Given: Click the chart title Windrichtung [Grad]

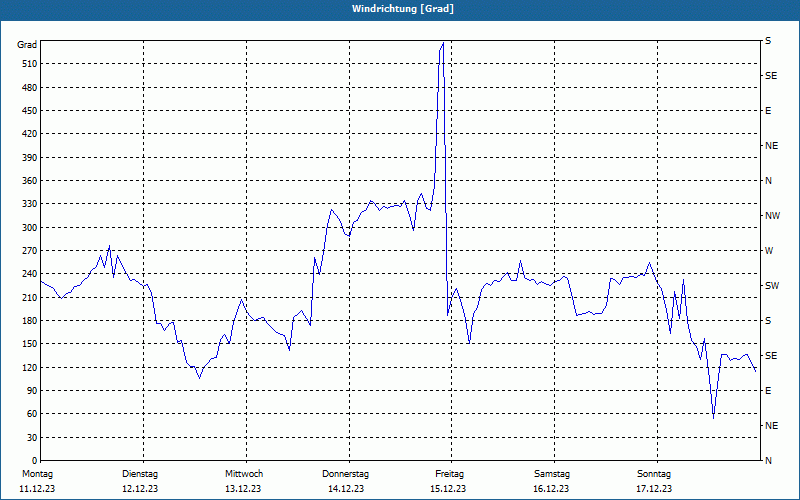Looking at the screenshot, I should (x=403, y=9).
